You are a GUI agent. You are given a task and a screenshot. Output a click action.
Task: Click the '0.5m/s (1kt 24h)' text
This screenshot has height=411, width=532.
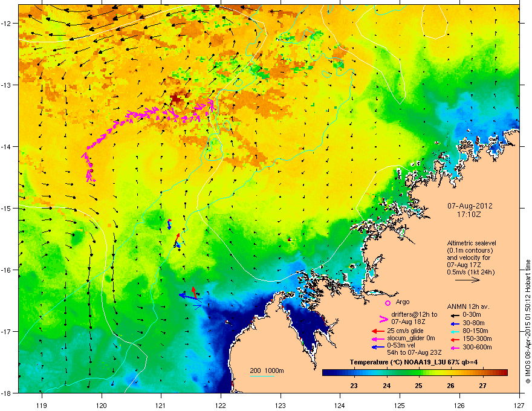[x=470, y=272]
